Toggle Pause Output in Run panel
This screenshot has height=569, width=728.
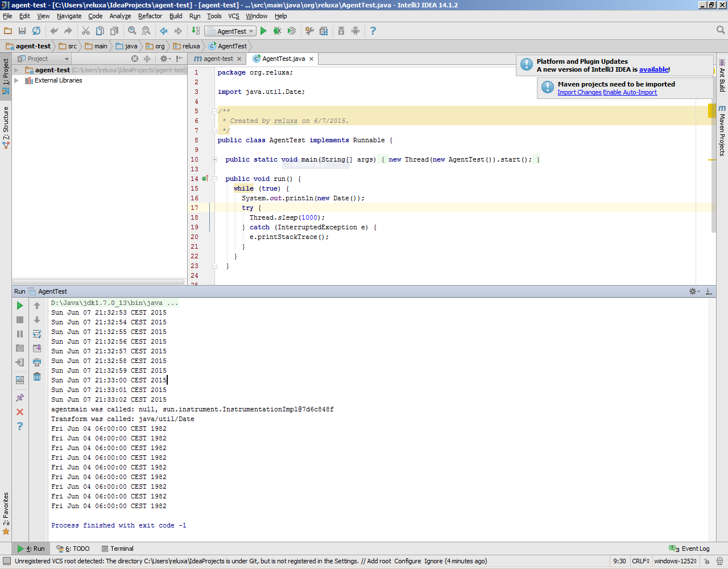[20, 334]
